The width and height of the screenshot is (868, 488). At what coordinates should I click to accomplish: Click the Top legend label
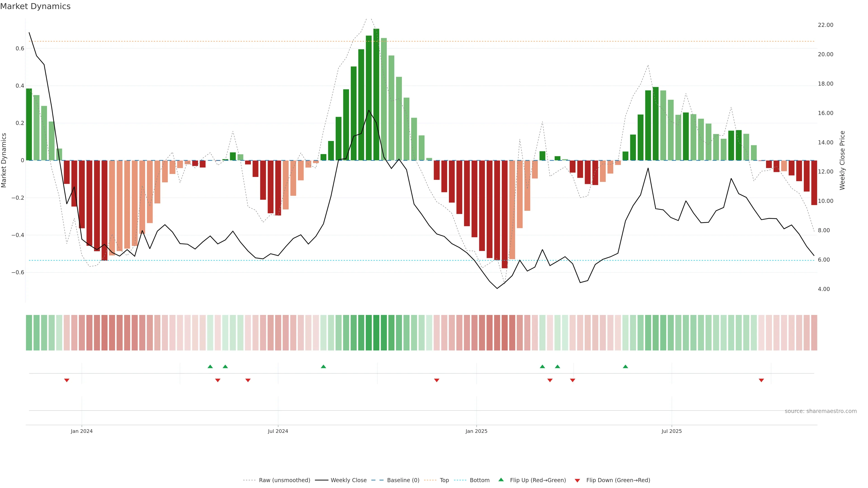[444, 480]
